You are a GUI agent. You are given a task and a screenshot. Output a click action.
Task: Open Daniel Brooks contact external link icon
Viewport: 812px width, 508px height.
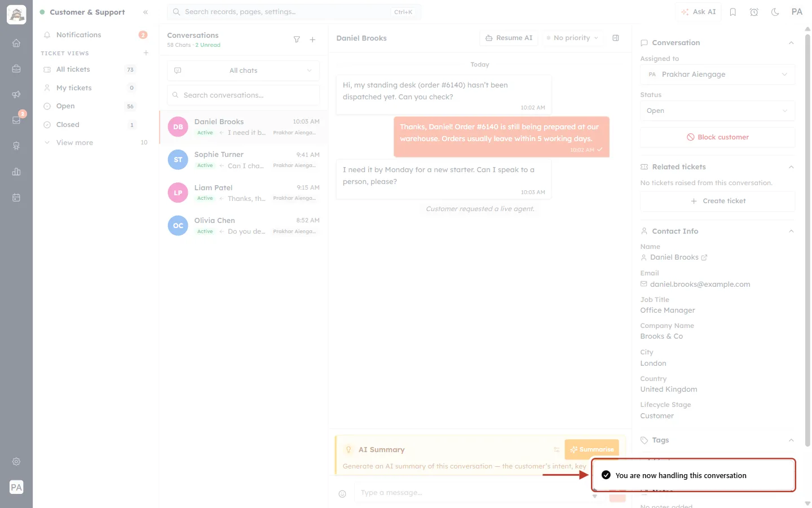(x=704, y=257)
